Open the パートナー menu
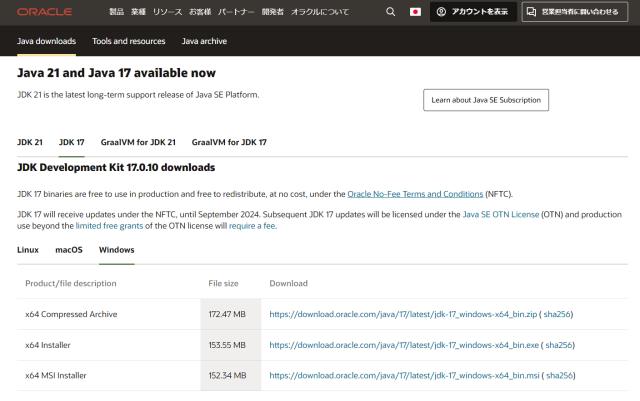This screenshot has width=640, height=401. tap(236, 12)
